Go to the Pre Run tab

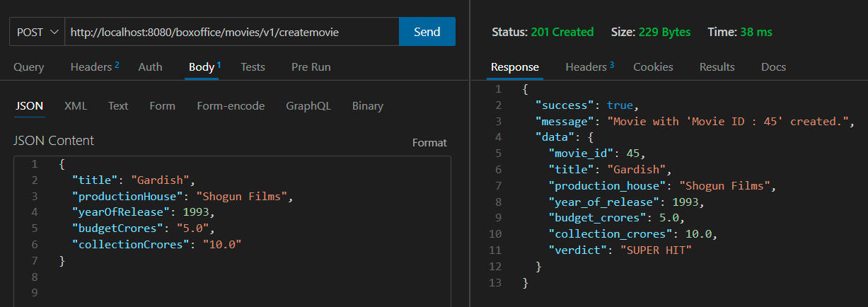[x=311, y=67]
